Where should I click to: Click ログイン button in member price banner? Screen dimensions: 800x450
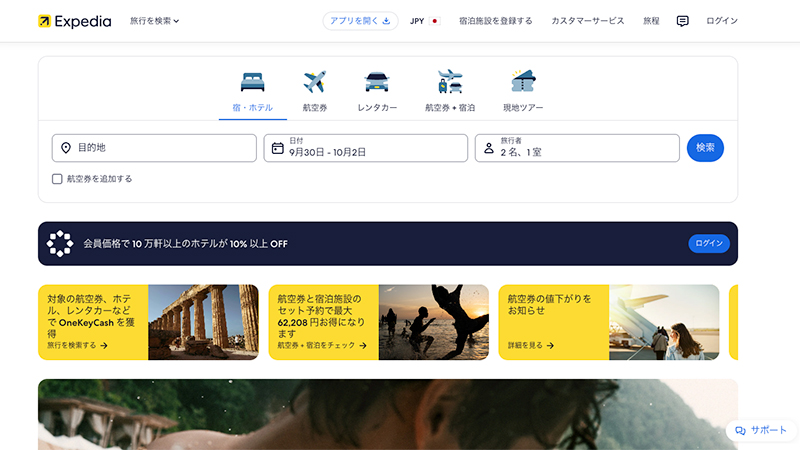pos(709,244)
